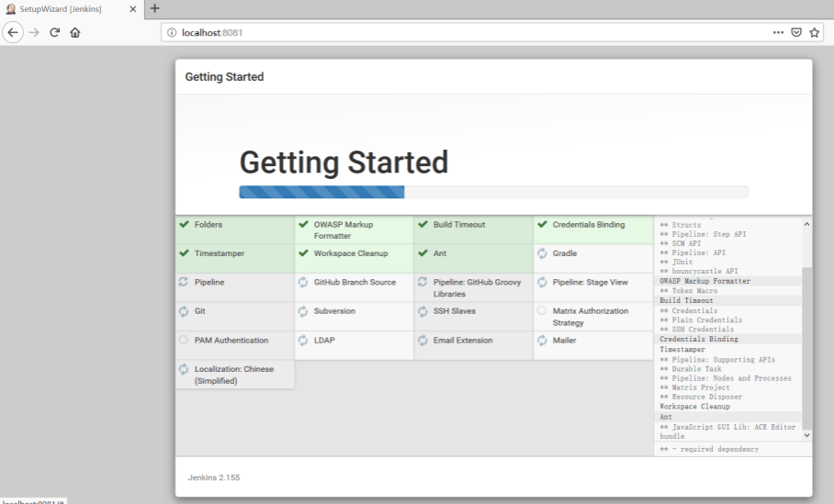
Task: Click the 'Gradle' plugin label
Action: pos(565,253)
